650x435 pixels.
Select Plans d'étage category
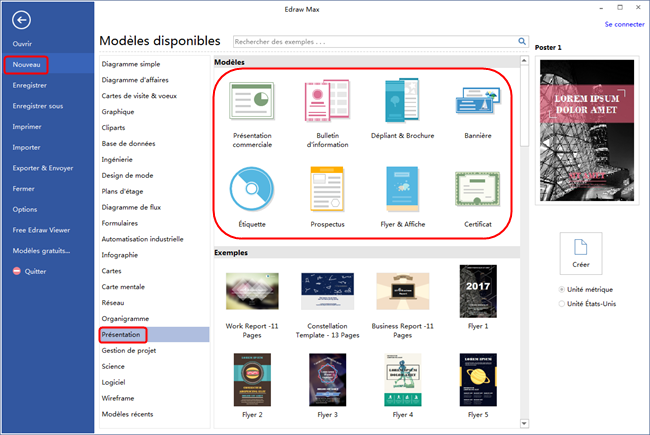(122, 192)
